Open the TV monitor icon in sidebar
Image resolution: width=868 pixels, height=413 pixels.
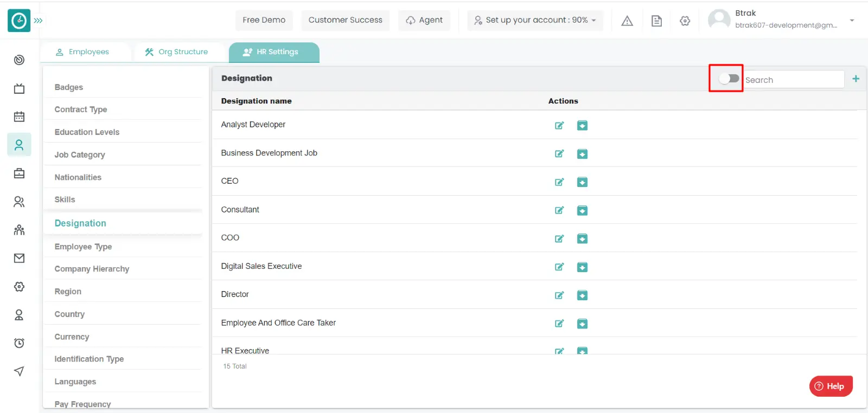click(x=19, y=88)
